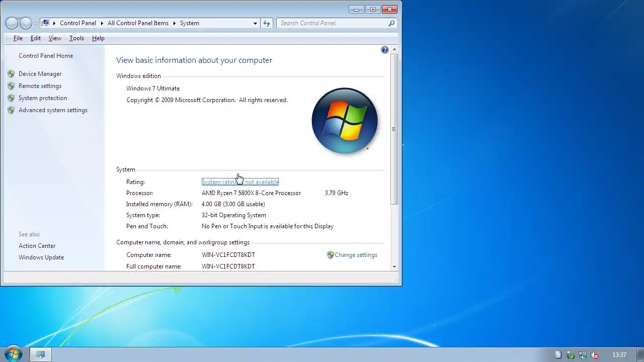This screenshot has height=362, width=644.
Task: Click the System window taskbar button
Action: [41, 354]
